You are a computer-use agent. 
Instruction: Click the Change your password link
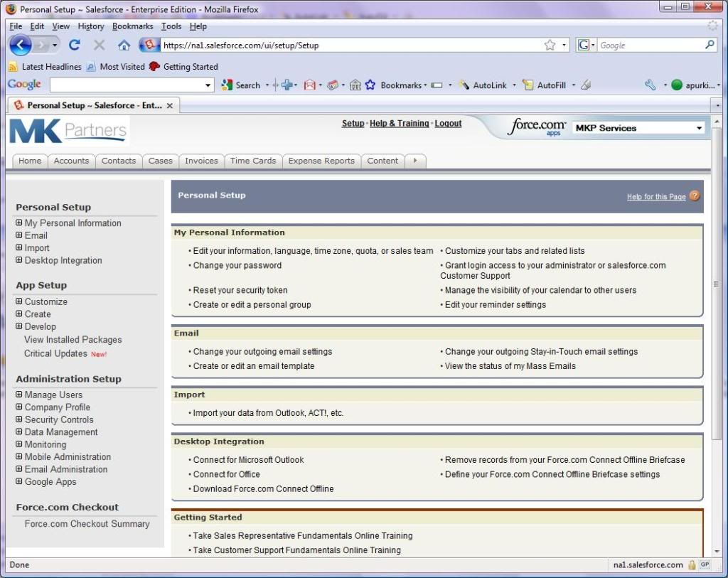point(237,266)
